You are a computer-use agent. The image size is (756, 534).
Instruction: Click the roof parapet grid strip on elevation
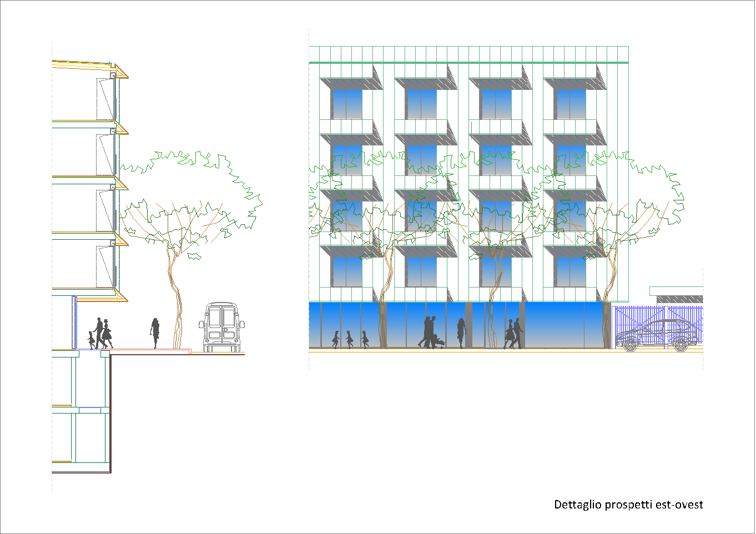468,54
